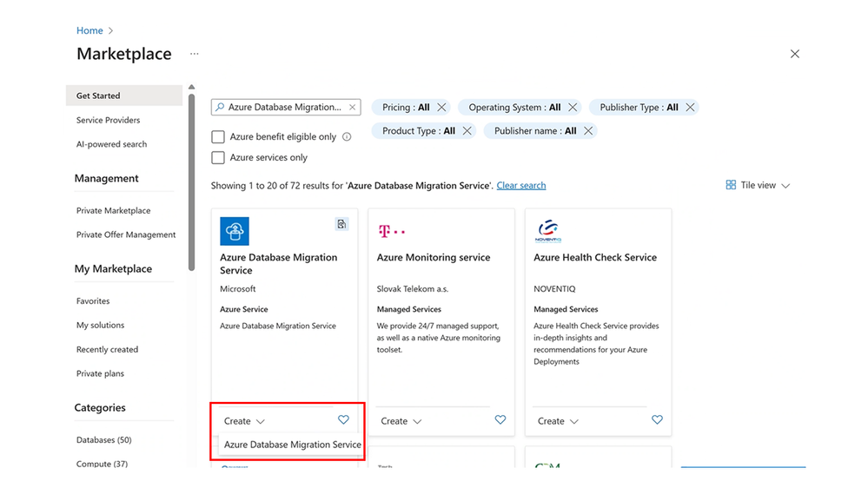
Task: Click the Microsoft publisher text
Action: click(237, 289)
